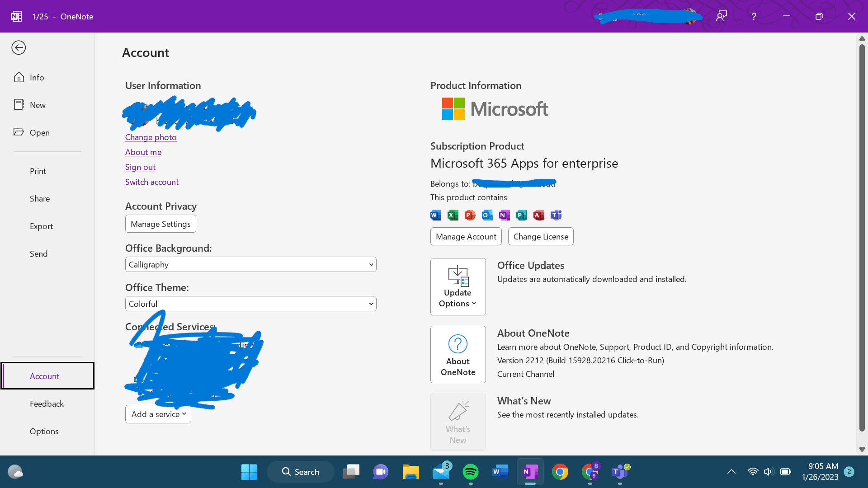The width and height of the screenshot is (868, 488).
Task: Click the Change License button
Action: 541,236
